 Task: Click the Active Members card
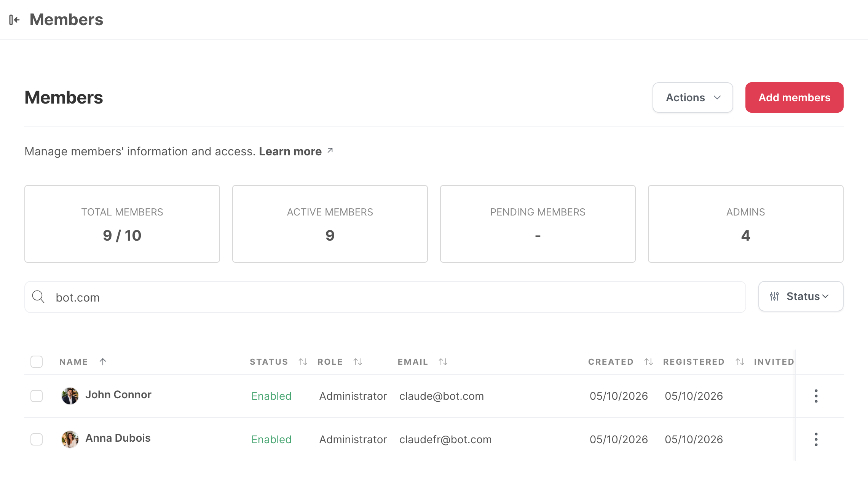coord(330,224)
